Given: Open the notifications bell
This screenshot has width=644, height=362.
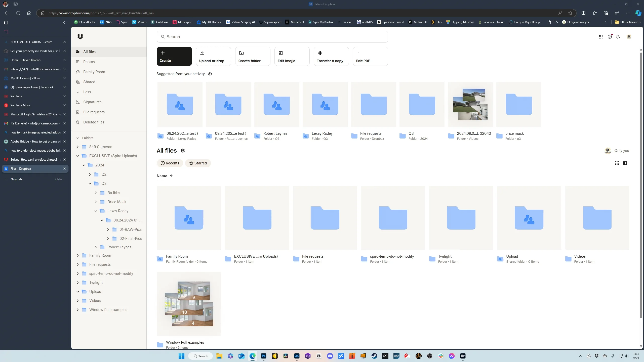Looking at the screenshot, I should [618, 37].
